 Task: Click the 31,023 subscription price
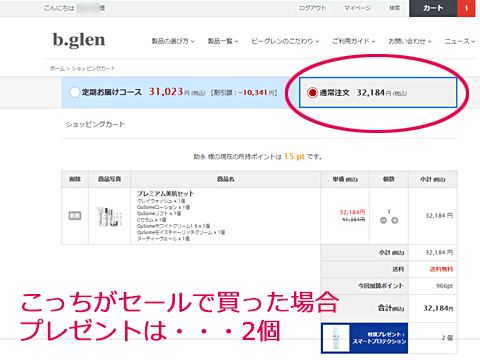[x=166, y=92]
